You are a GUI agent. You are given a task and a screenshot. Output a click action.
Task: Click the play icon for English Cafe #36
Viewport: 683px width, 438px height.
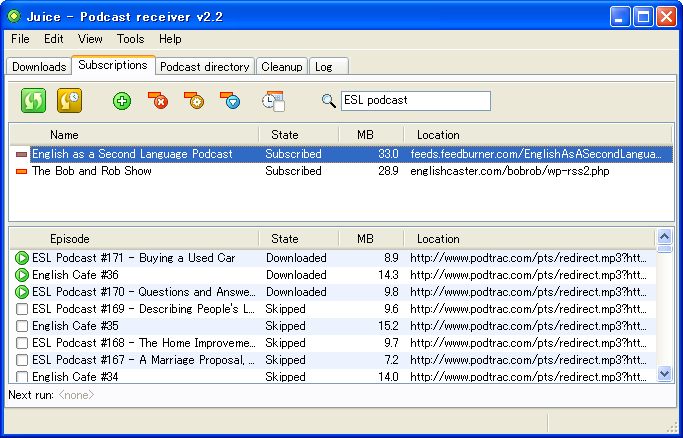(21, 275)
